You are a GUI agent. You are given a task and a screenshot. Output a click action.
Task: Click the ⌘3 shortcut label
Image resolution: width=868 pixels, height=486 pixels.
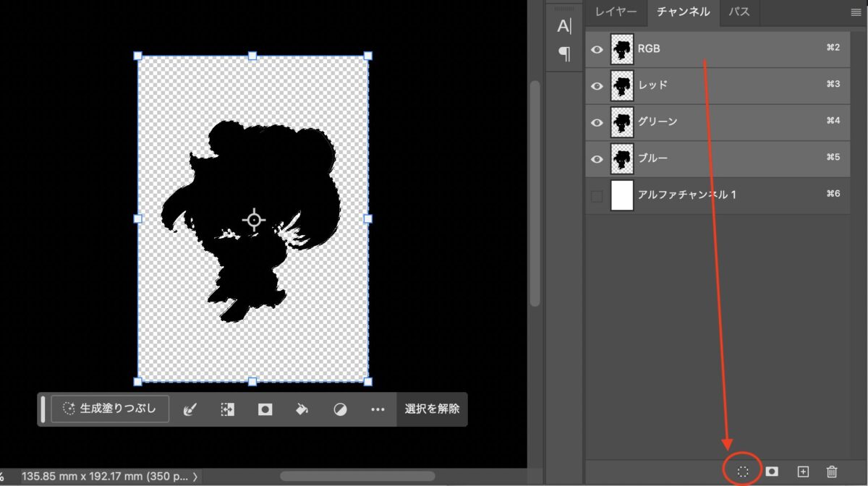[x=833, y=84]
